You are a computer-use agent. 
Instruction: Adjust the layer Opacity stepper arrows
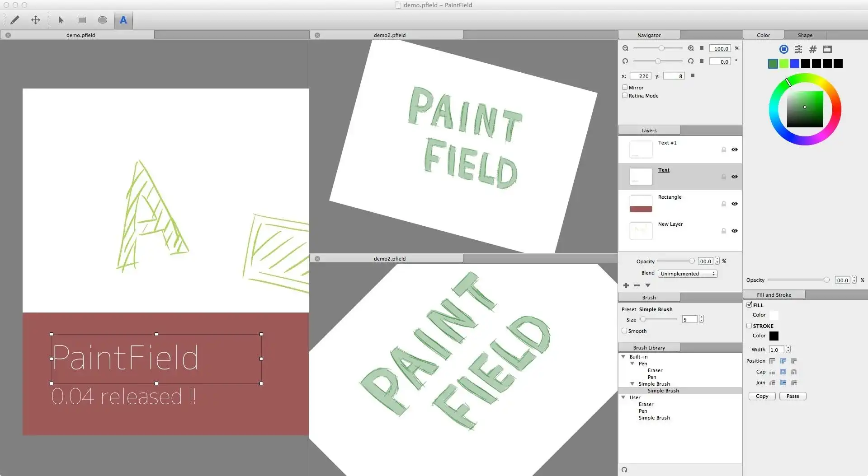coord(717,261)
